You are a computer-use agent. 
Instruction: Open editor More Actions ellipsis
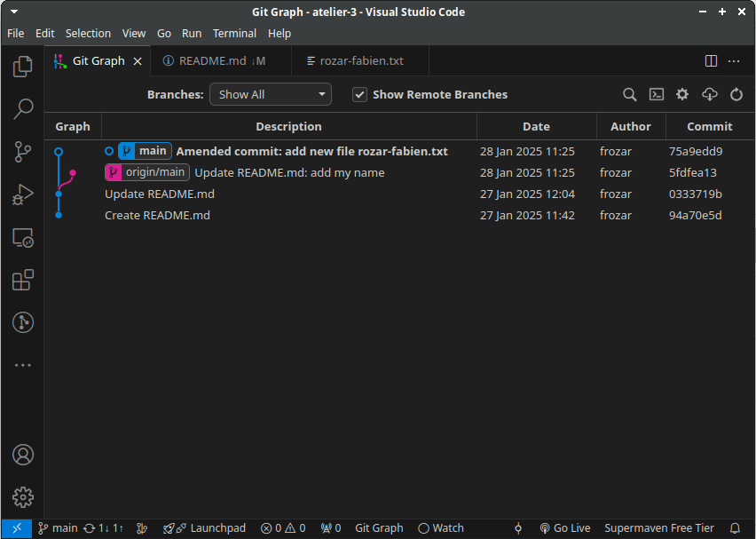(734, 60)
